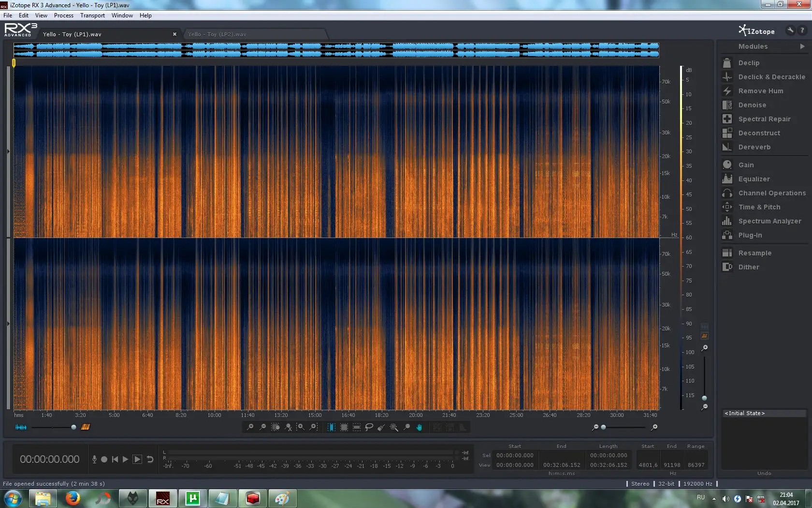Toggle loop playback
Screen dimensions: 812x508
point(150,459)
